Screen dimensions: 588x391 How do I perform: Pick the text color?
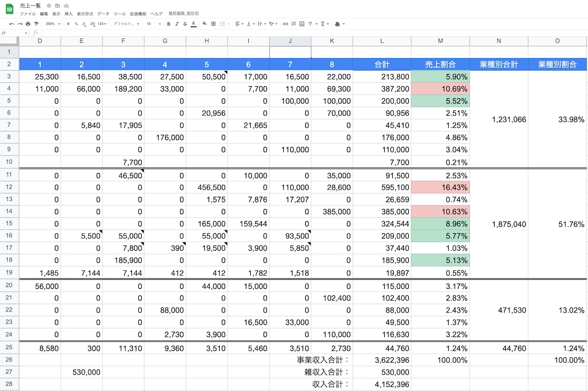coord(193,24)
